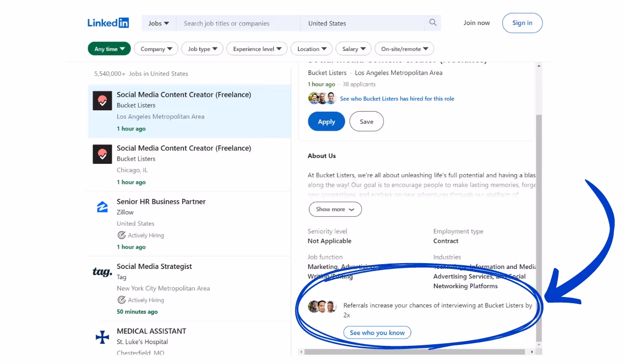
Task: Open Bucket Listers logo for Chicago listing
Action: [x=102, y=154]
